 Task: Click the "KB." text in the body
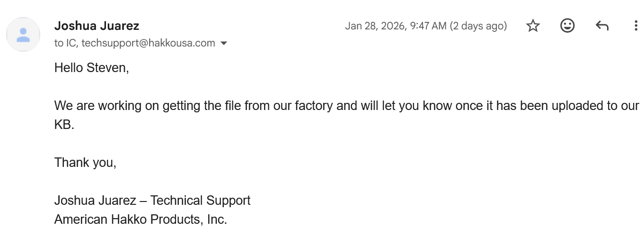64,125
